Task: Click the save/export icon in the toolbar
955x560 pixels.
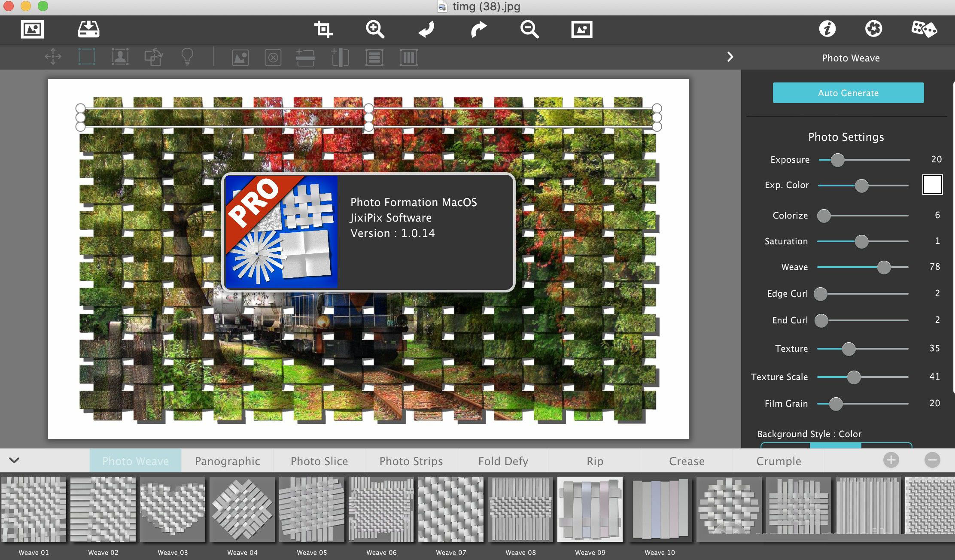Action: pos(88,29)
